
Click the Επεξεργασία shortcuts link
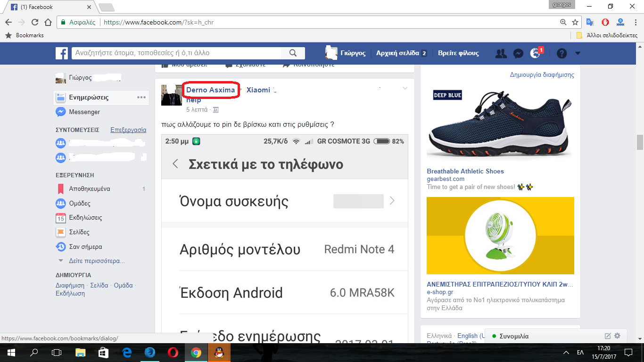point(128,130)
